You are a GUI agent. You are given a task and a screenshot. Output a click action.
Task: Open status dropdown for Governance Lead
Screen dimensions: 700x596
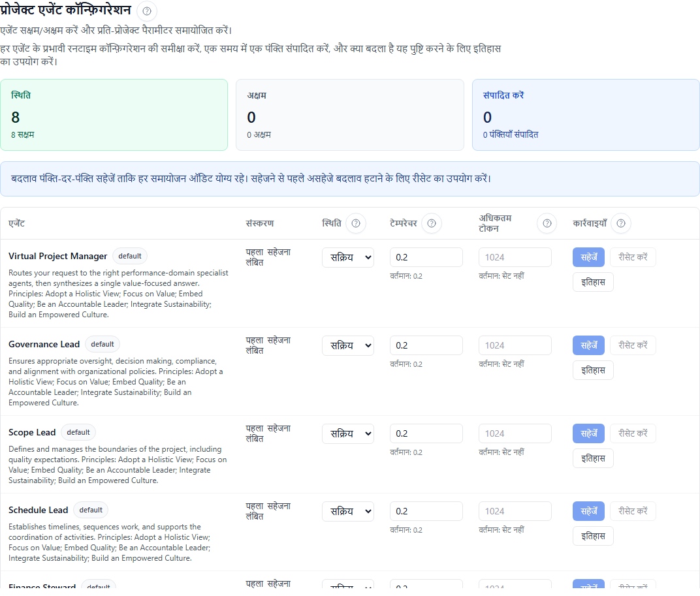click(x=348, y=345)
